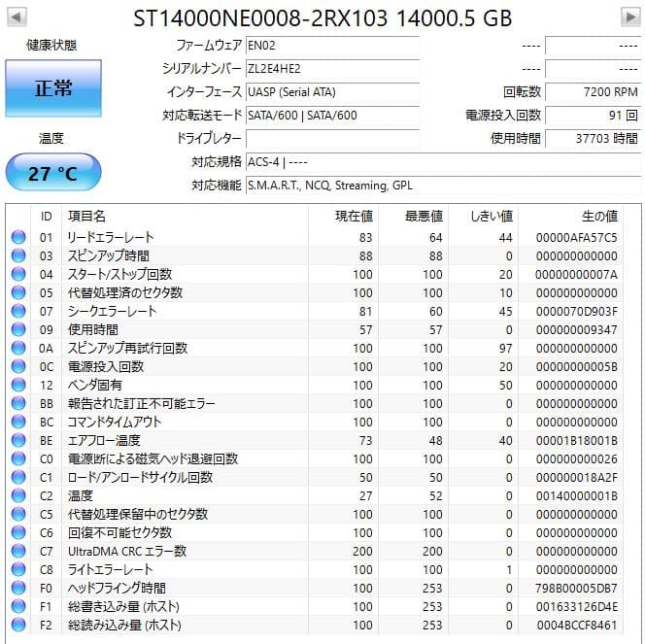
Task: Click the 健康状態 label
Action: [51, 46]
